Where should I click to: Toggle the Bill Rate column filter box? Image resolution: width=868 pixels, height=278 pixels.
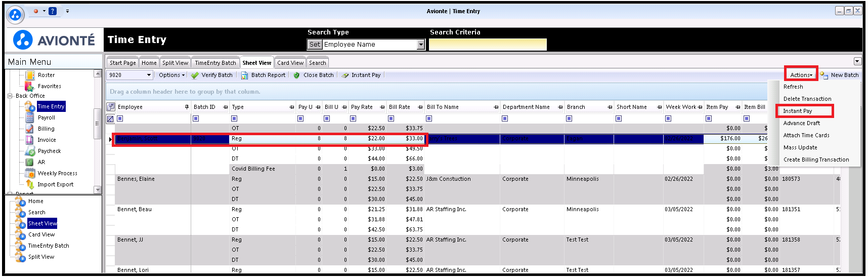[391, 118]
